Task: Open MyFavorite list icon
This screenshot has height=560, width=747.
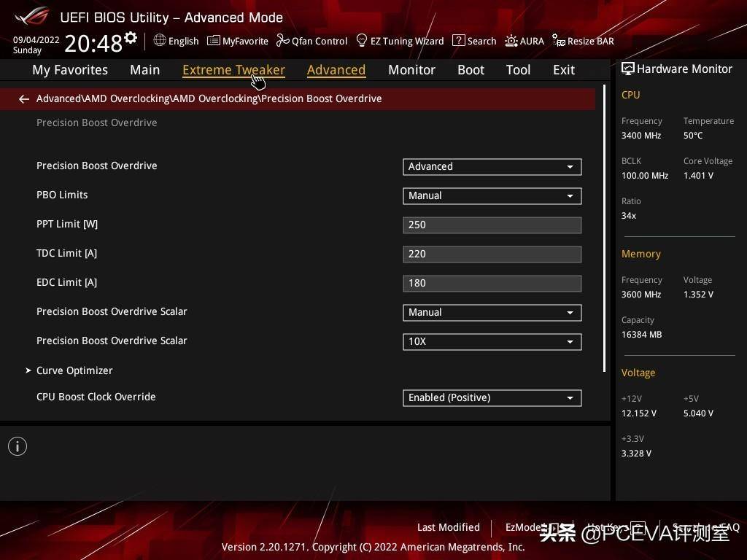Action: click(214, 41)
